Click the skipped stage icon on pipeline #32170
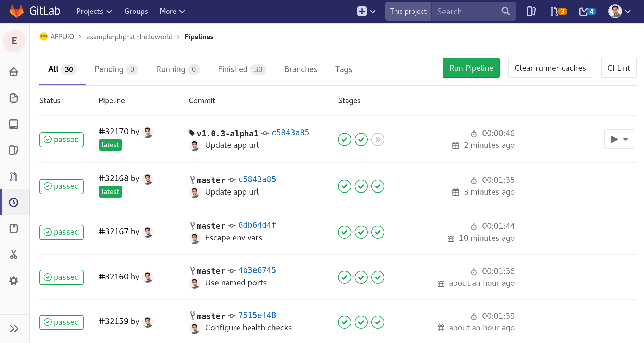 click(377, 139)
